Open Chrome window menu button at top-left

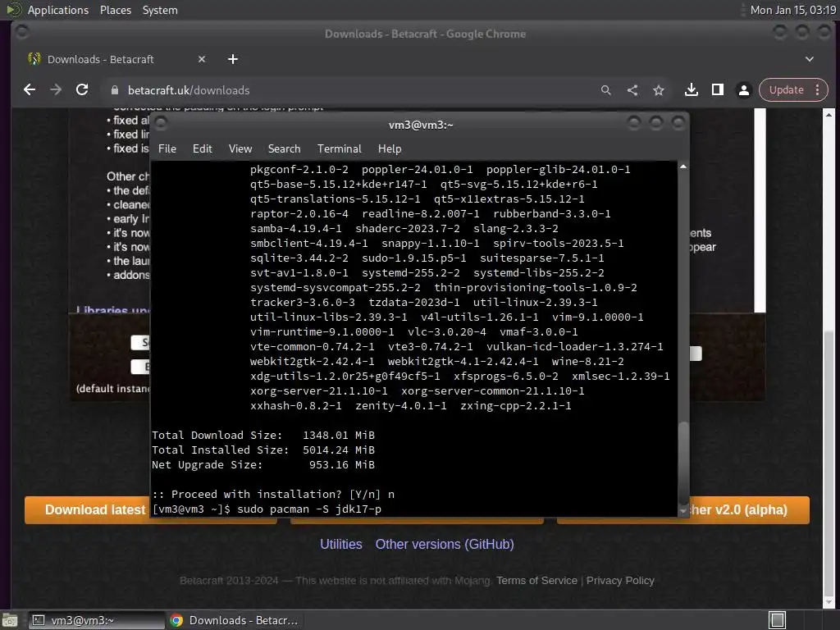[22, 33]
